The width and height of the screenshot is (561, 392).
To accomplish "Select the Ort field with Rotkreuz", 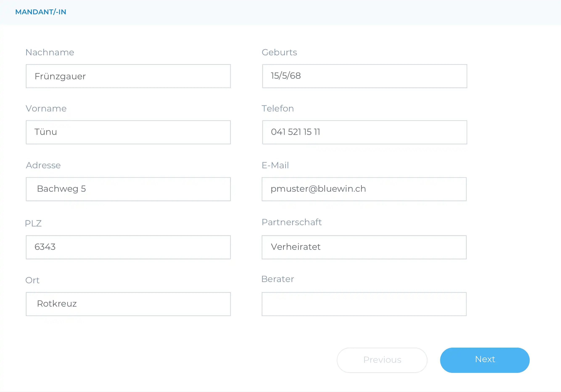I will click(x=128, y=304).
